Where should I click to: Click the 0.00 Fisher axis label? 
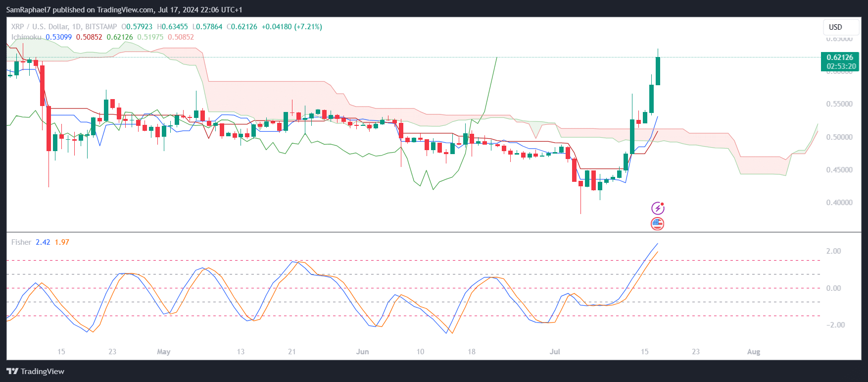(833, 288)
